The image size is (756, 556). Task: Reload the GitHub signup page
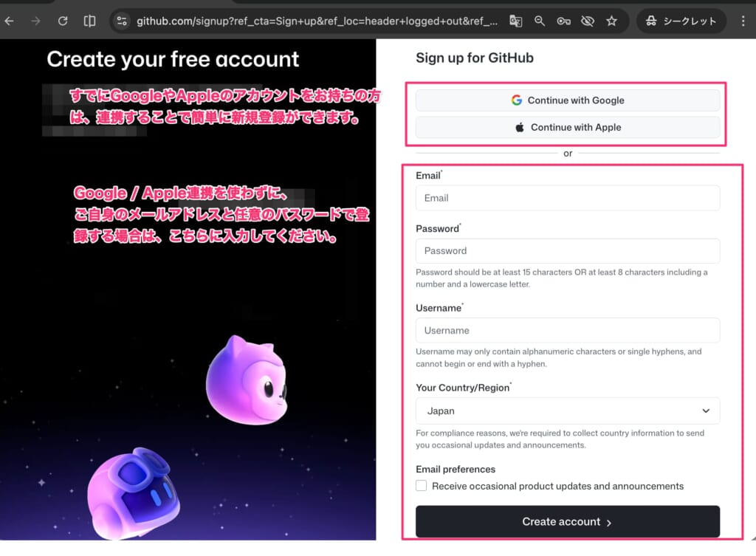63,21
